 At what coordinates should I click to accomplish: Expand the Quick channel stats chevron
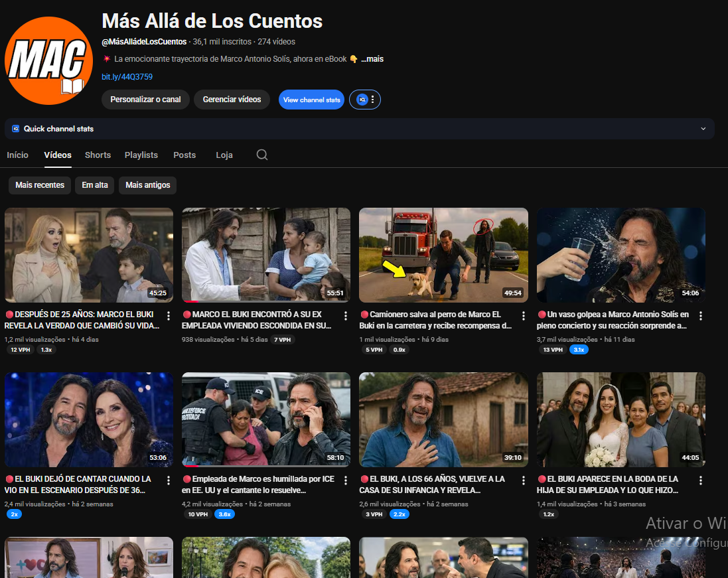703,129
